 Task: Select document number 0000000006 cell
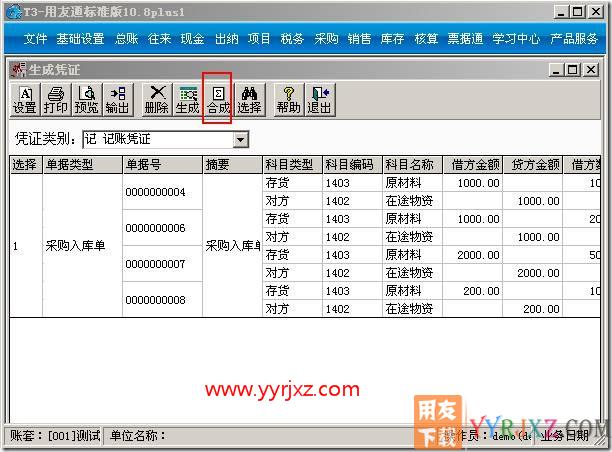click(x=162, y=228)
